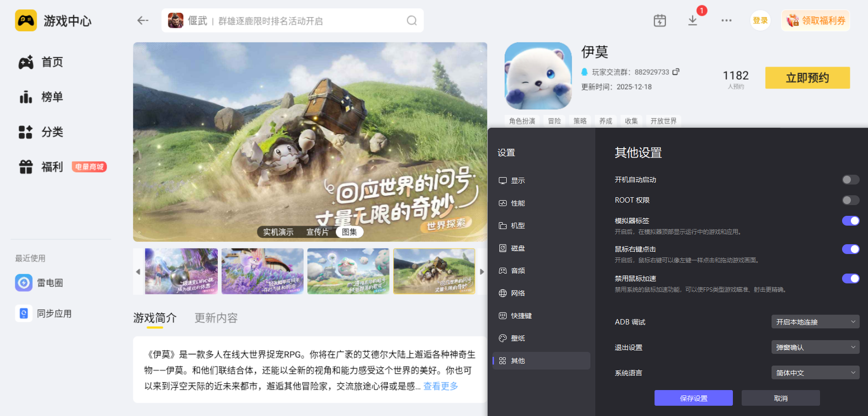This screenshot has height=416, width=868.
Task: Open 退出设置 dropdown
Action: tap(815, 347)
